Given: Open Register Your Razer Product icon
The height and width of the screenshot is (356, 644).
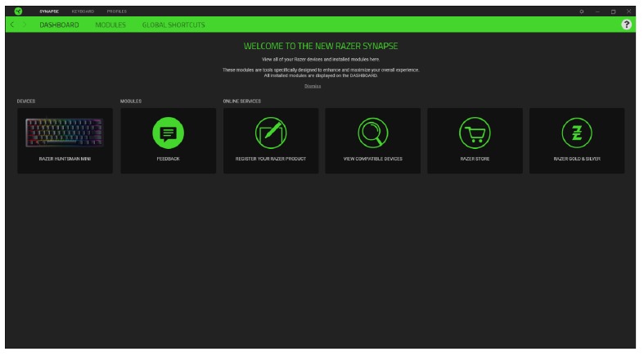Looking at the screenshot, I should (x=271, y=133).
